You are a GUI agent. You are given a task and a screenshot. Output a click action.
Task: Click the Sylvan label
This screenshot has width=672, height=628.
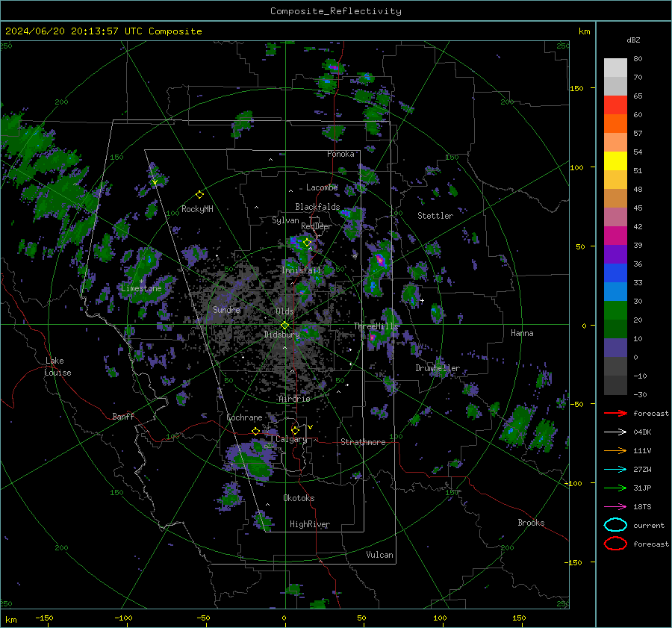coord(285,220)
